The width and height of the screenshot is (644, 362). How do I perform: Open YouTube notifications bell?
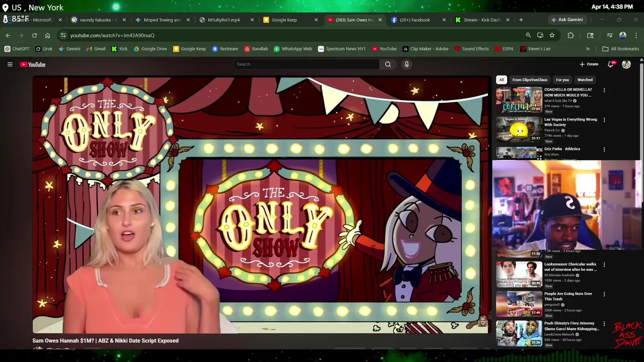[x=610, y=64]
